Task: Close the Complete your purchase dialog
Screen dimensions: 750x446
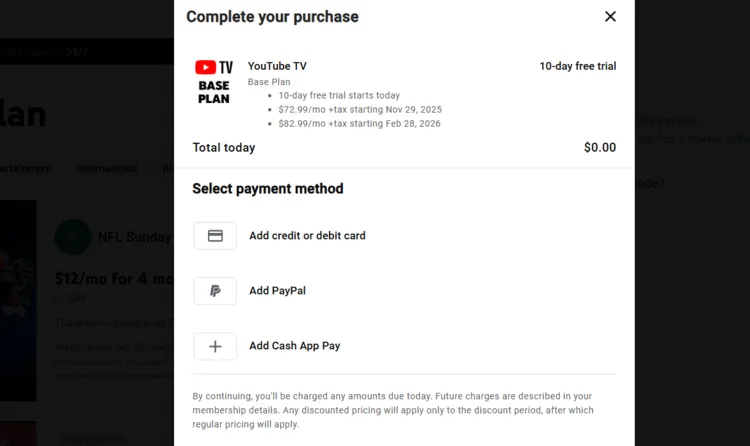Action: [610, 16]
